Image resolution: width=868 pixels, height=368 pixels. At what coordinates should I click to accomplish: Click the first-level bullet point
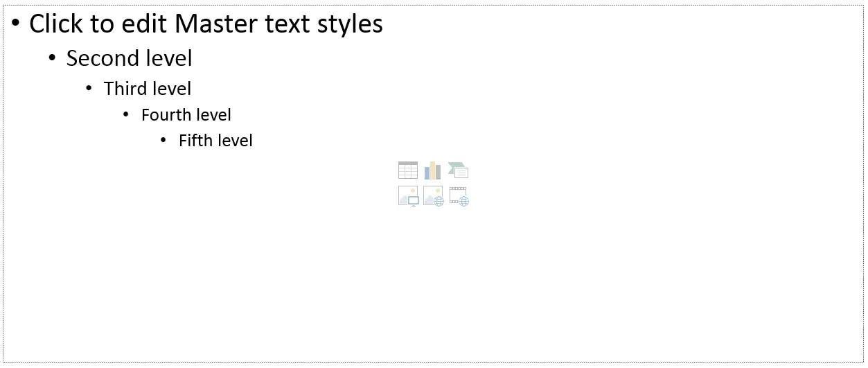click(x=15, y=22)
